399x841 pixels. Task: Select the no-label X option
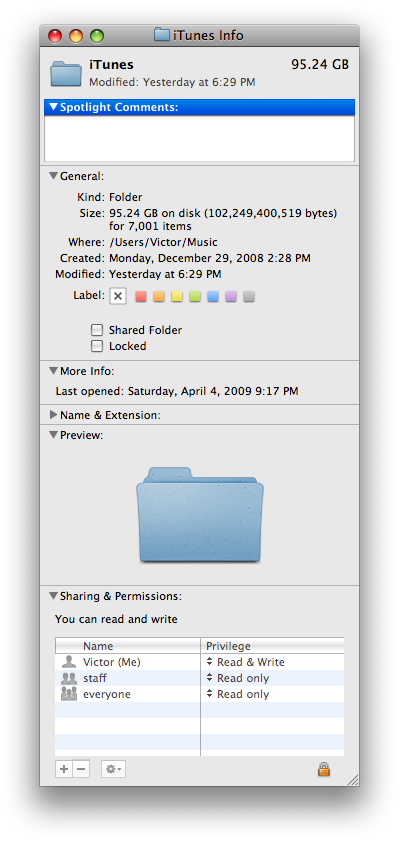tap(118, 296)
